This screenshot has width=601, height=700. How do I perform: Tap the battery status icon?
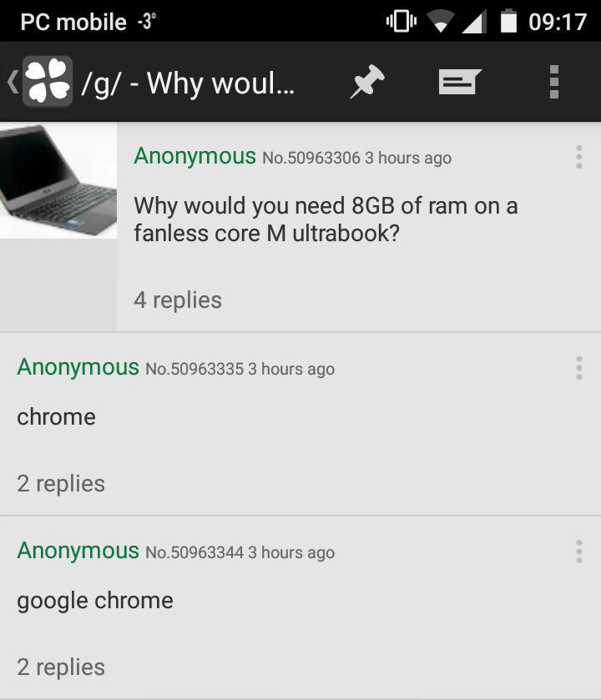508,21
